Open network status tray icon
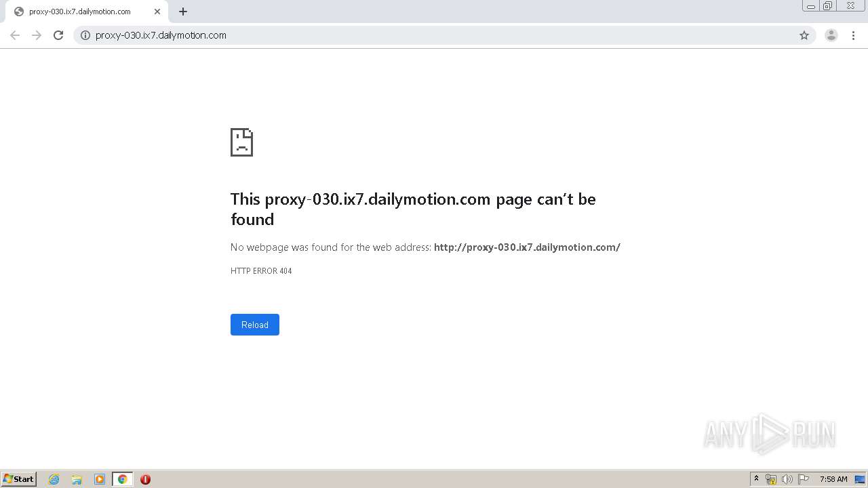The height and width of the screenshot is (488, 868). point(771,479)
